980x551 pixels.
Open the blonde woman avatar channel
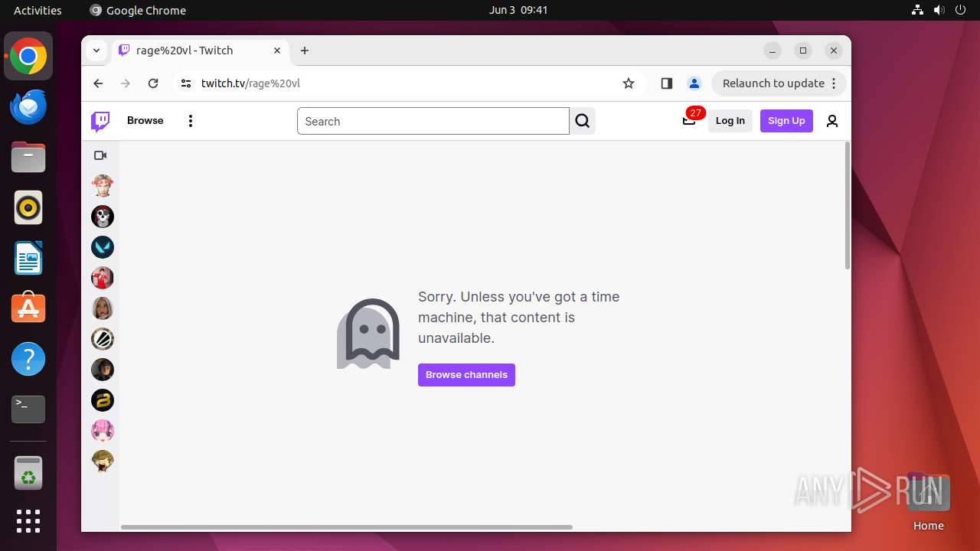(103, 308)
